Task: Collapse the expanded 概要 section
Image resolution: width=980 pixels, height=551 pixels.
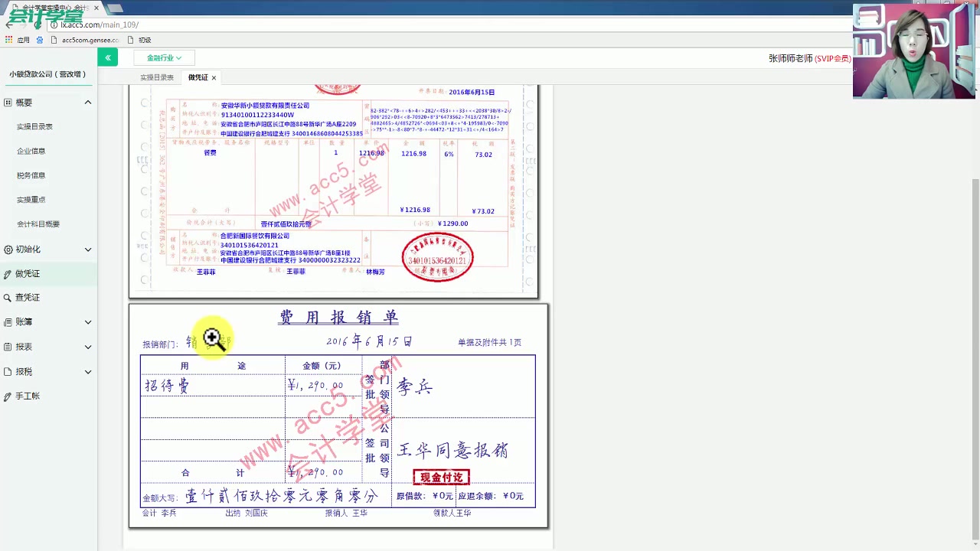Action: pyautogui.click(x=87, y=102)
